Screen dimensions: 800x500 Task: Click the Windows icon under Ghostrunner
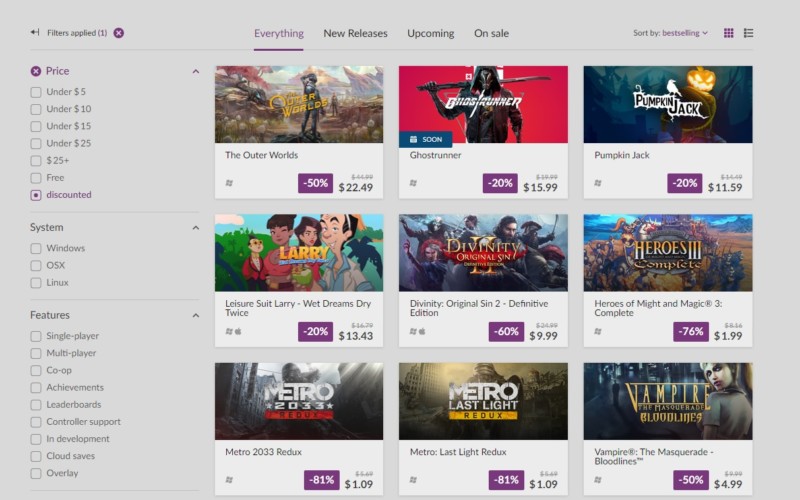click(x=414, y=184)
